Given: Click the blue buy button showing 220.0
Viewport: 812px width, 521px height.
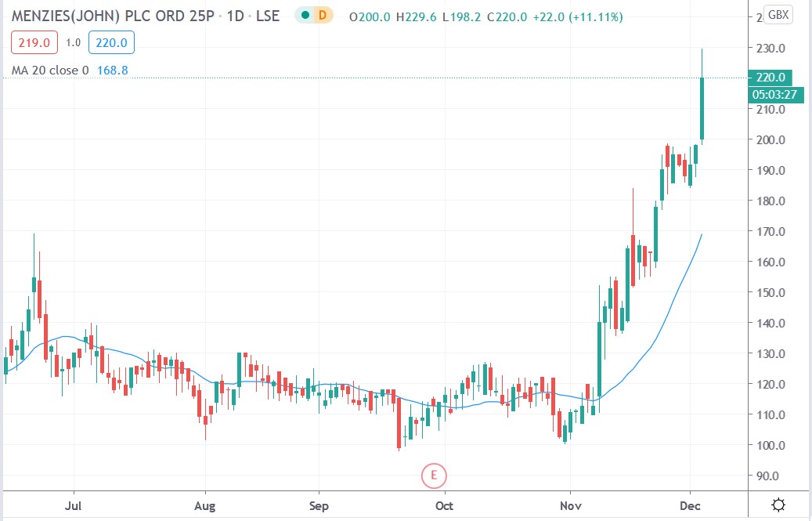Looking at the screenshot, I should coord(111,43).
